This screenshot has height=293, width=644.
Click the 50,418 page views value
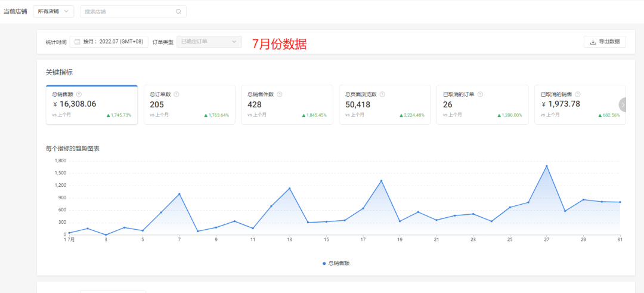(358, 105)
